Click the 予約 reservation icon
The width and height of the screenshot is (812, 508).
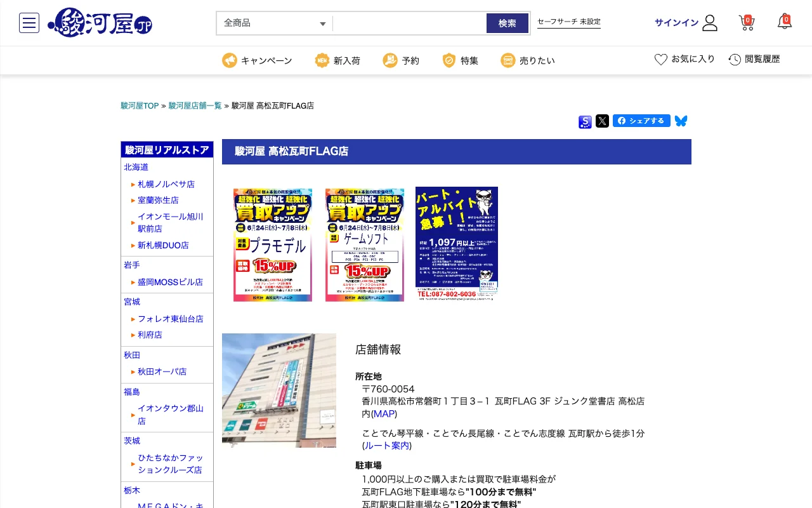tap(390, 60)
